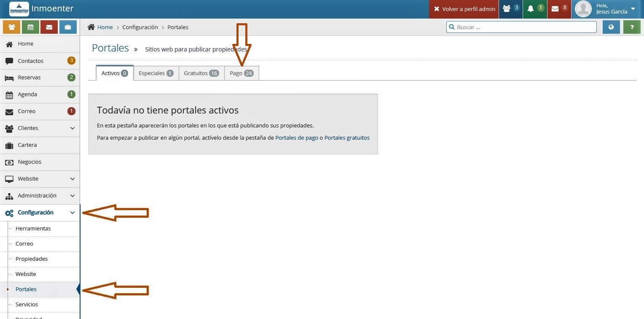Click the Configuración gears icon
This screenshot has width=644, height=319.
point(9,213)
